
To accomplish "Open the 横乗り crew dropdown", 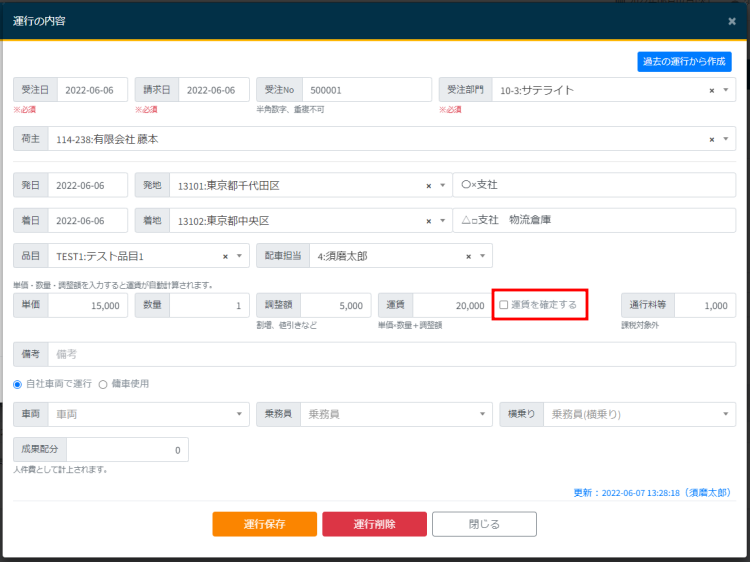I will 639,414.
